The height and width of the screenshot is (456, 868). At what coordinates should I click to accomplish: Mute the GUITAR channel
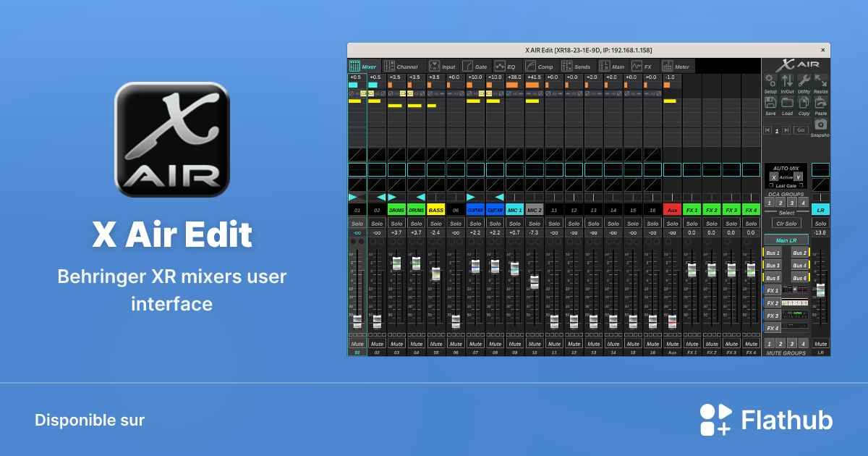[x=477, y=342]
